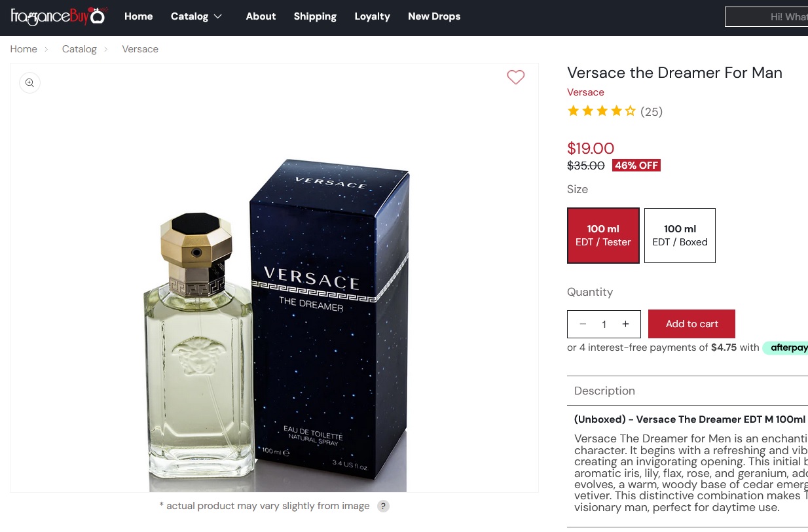
Task: Zoom the product image with magnifier icon
Action: (x=29, y=82)
